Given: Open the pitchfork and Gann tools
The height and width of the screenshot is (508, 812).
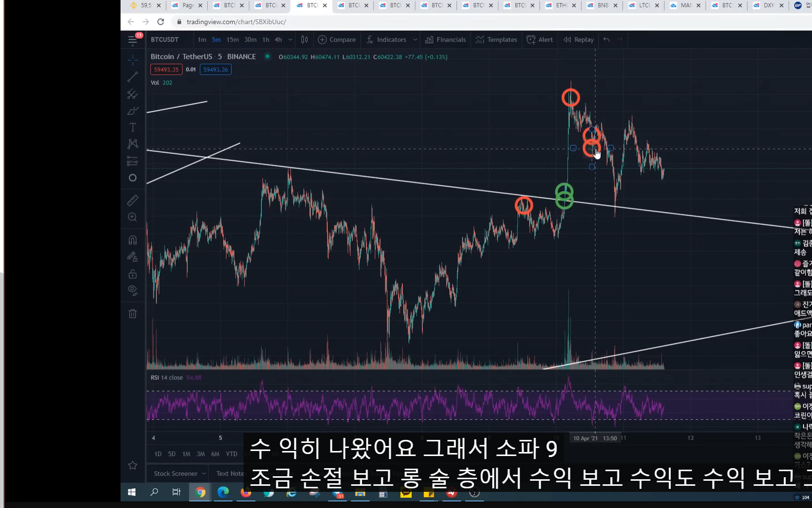Looking at the screenshot, I should click(133, 94).
